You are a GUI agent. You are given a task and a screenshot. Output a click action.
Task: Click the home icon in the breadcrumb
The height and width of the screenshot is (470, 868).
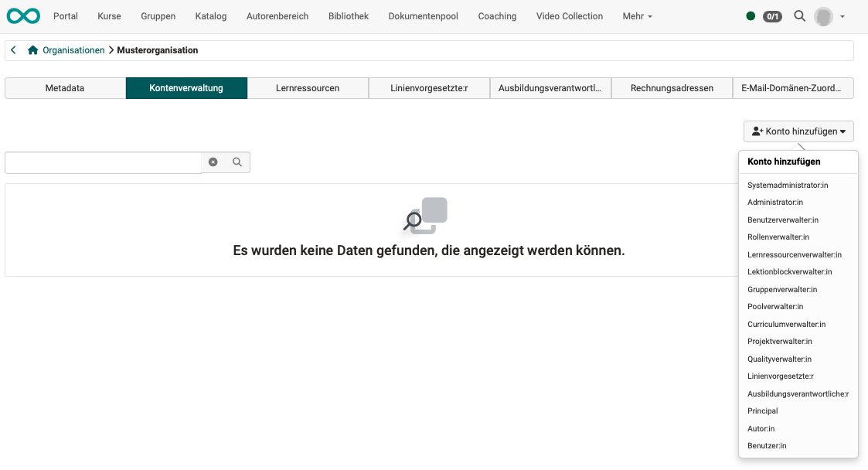32,49
